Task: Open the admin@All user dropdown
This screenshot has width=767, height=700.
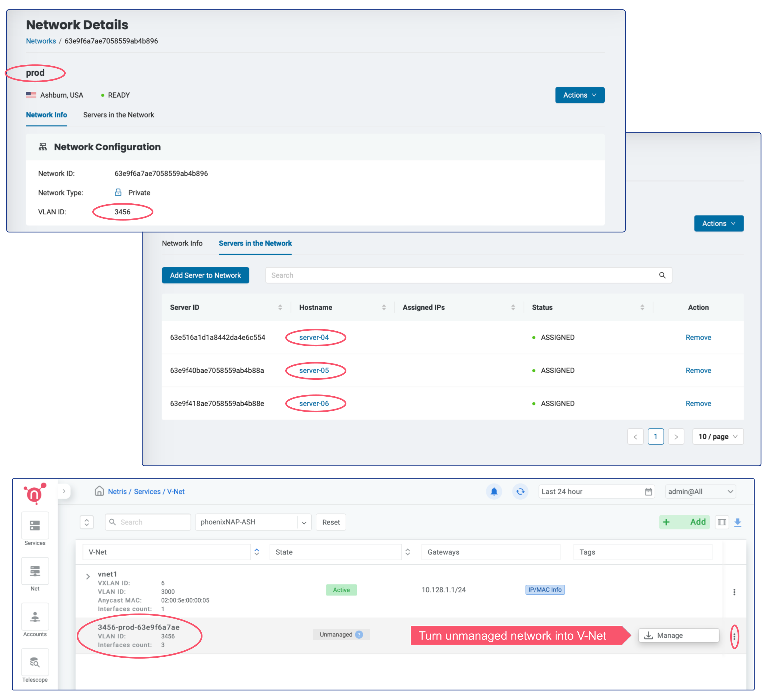Action: click(x=700, y=491)
